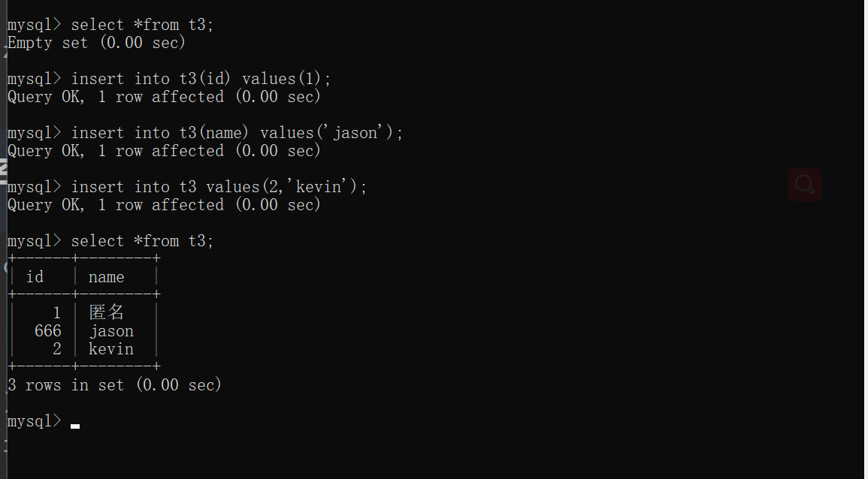The width and height of the screenshot is (868, 479).
Task: Click the first 'select *from t3;' command
Action: pos(142,25)
